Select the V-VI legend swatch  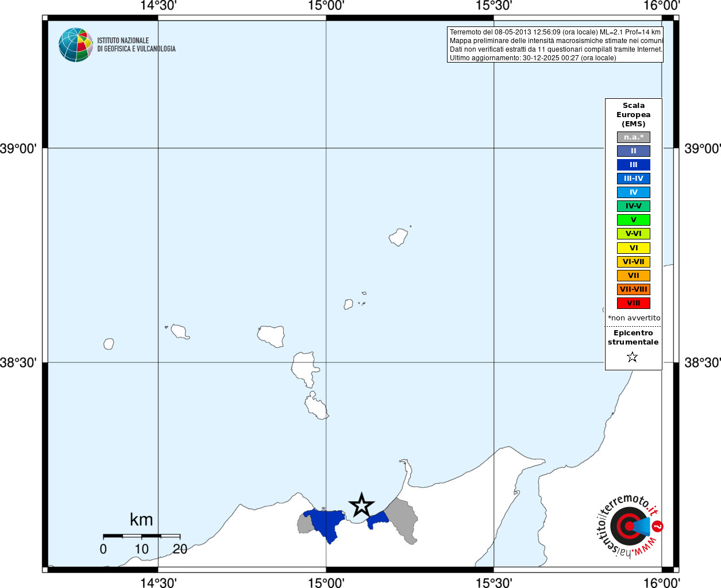(x=634, y=234)
